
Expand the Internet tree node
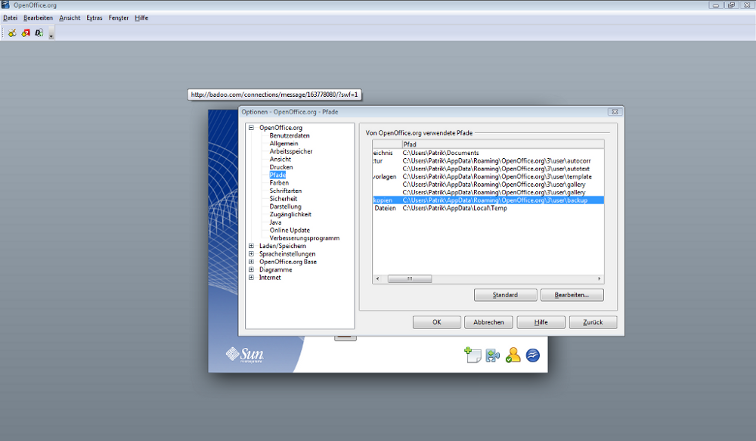tap(251, 278)
